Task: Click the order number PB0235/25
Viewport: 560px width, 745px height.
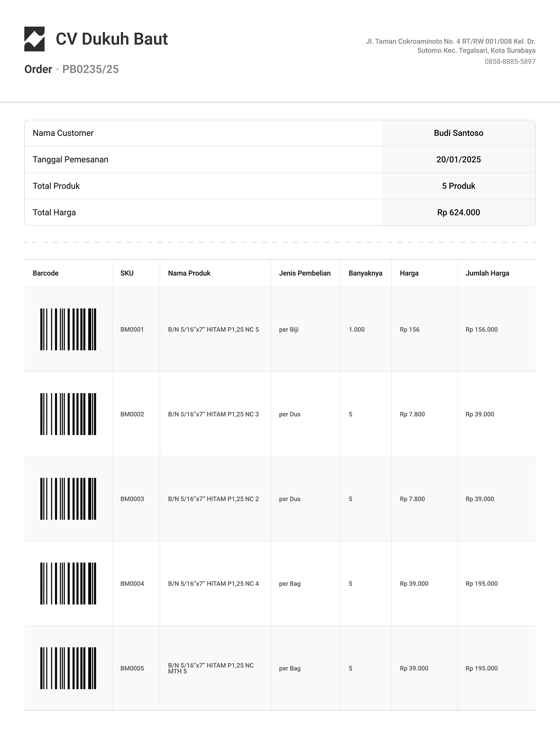Action: pos(91,69)
